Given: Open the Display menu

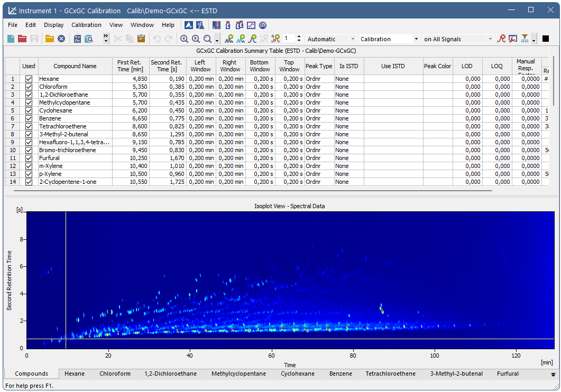Looking at the screenshot, I should coord(53,25).
